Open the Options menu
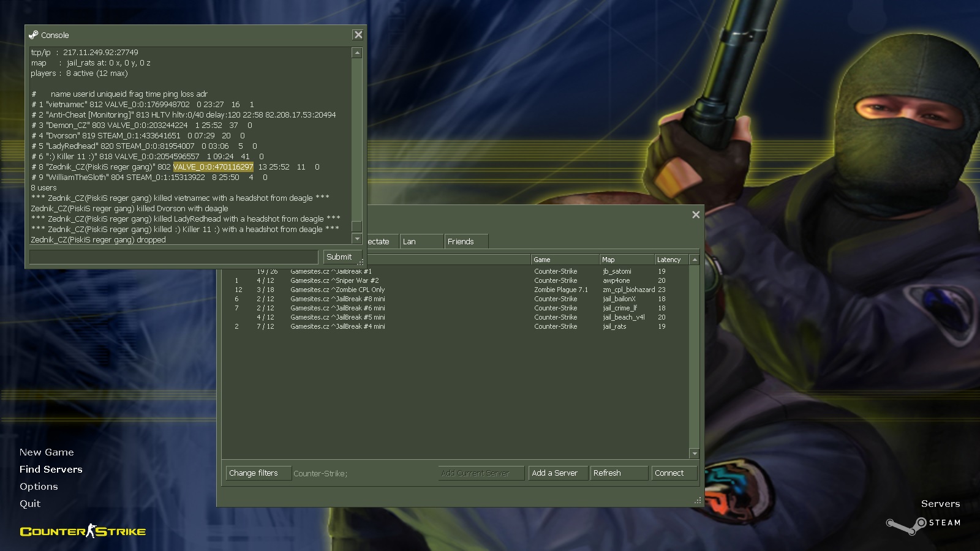The image size is (980, 551). (x=39, y=486)
